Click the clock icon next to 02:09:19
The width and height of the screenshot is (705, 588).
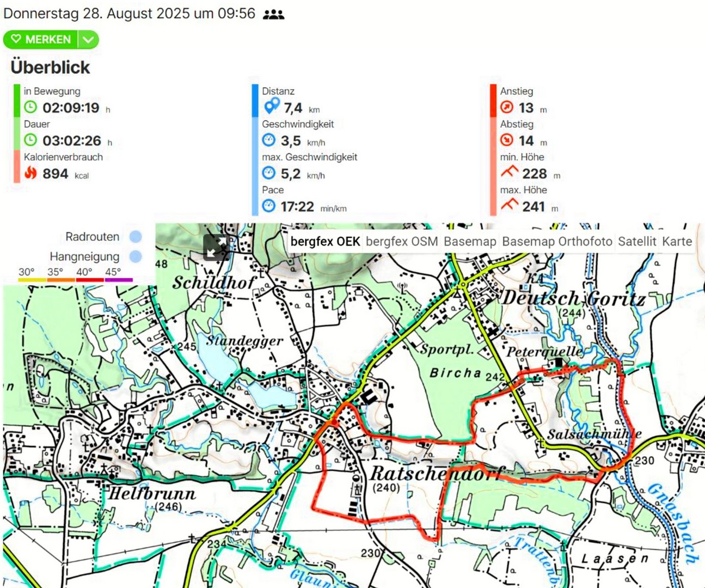pyautogui.click(x=30, y=107)
